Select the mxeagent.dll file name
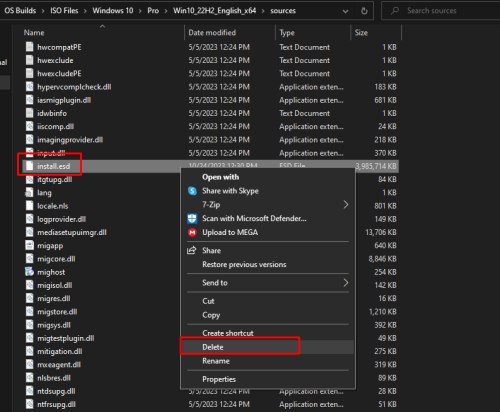Screen dimensions: 500x412 [x=59, y=365]
